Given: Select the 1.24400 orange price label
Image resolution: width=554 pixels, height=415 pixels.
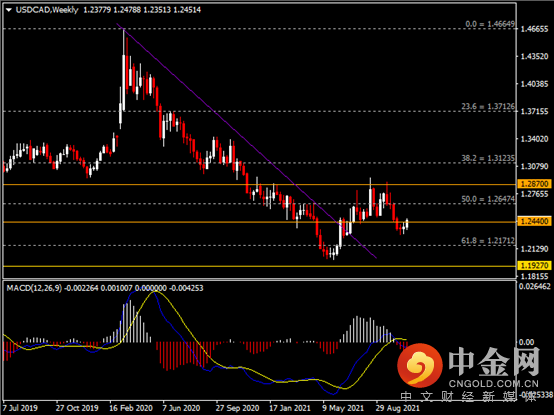Looking at the screenshot, I should (534, 221).
